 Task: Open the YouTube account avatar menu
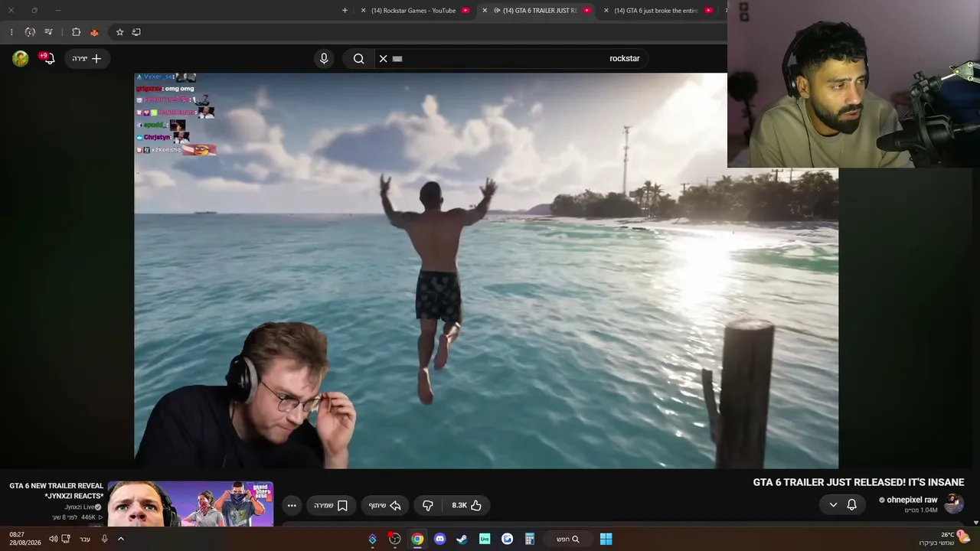pos(21,58)
